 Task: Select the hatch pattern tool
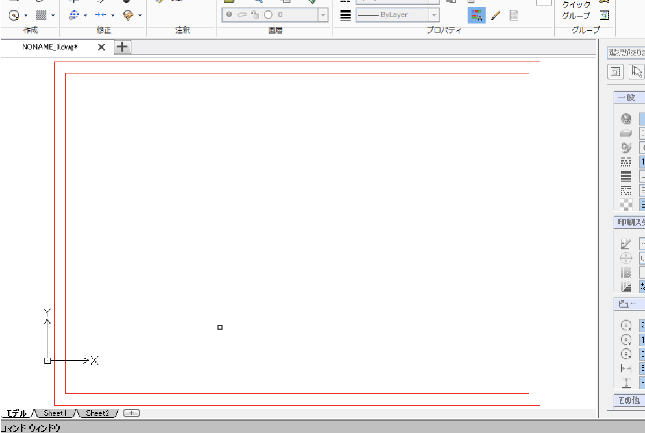pyautogui.click(x=41, y=16)
